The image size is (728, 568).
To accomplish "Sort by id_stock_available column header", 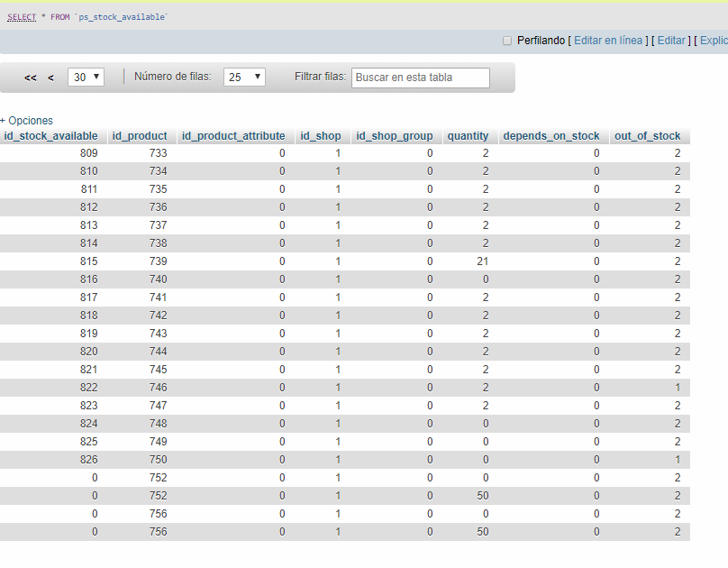I will (x=50, y=136).
